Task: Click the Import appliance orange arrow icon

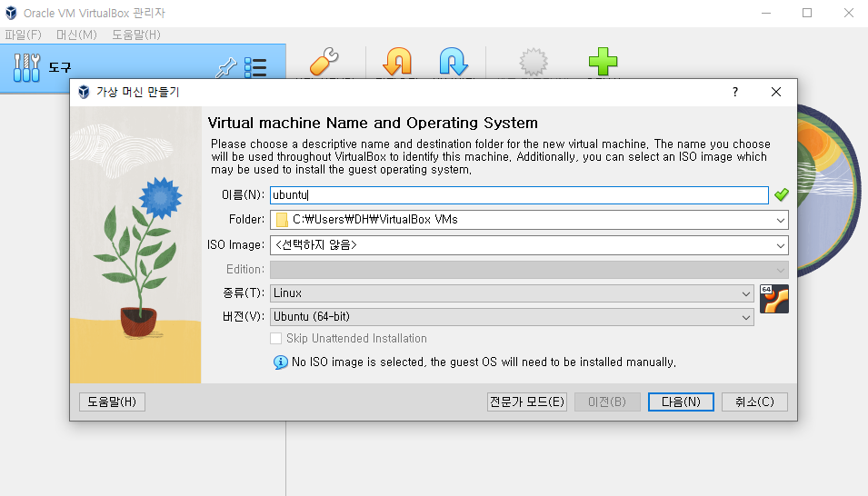Action: (397, 62)
